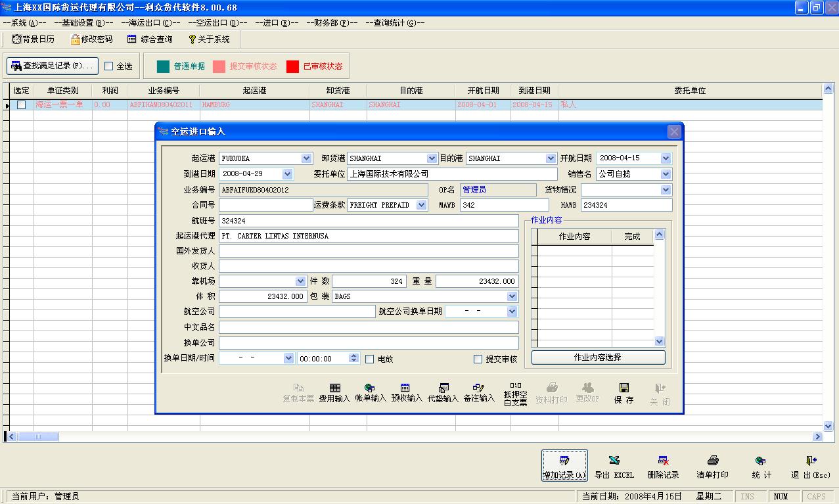Click the 修改密码 change password icon
The image size is (839, 504).
click(92, 39)
